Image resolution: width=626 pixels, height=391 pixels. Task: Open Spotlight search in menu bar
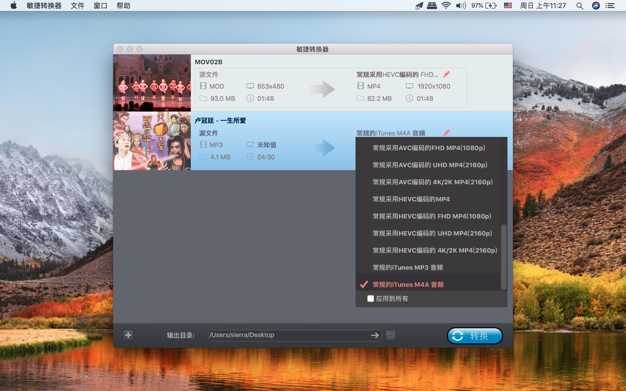point(580,6)
